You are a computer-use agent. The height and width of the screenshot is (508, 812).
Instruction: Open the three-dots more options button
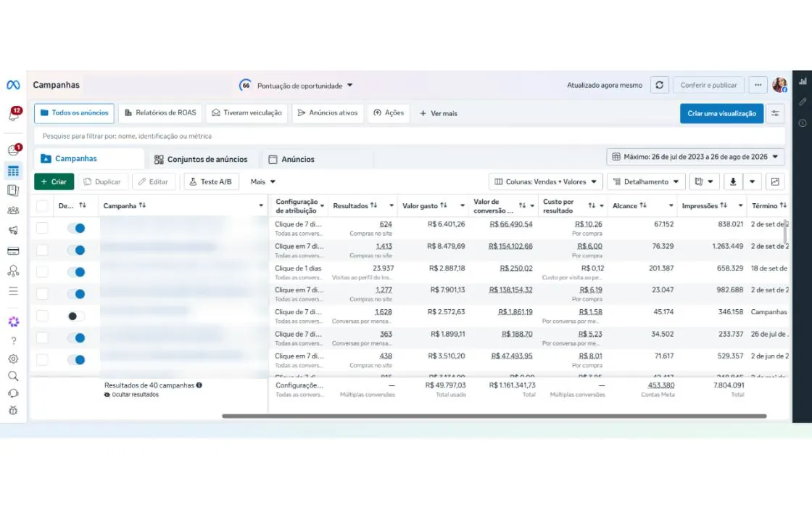758,85
